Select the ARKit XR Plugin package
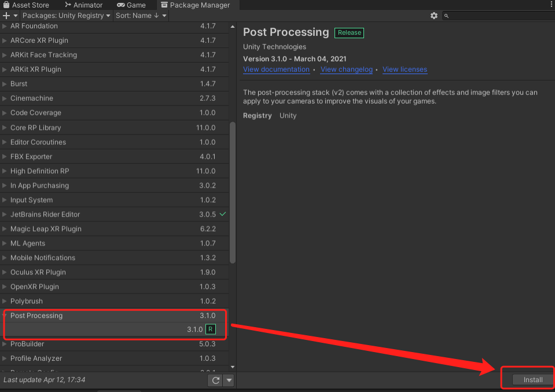 115,69
